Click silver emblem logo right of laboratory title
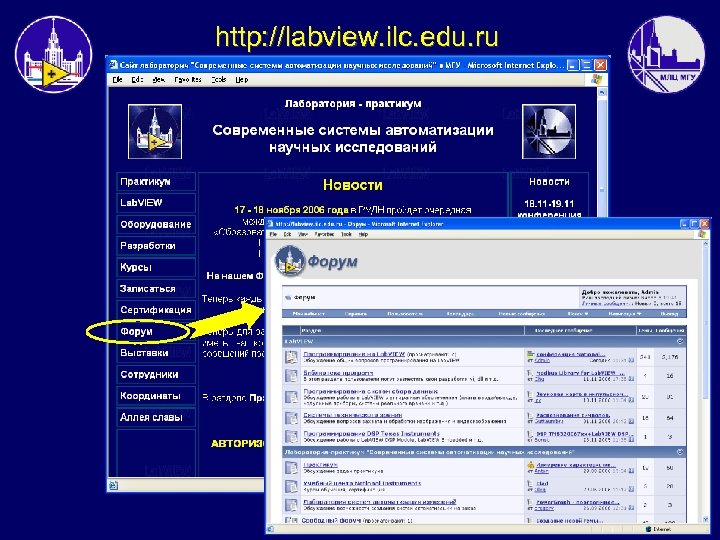Viewport: 720px width, 540px height. click(549, 131)
